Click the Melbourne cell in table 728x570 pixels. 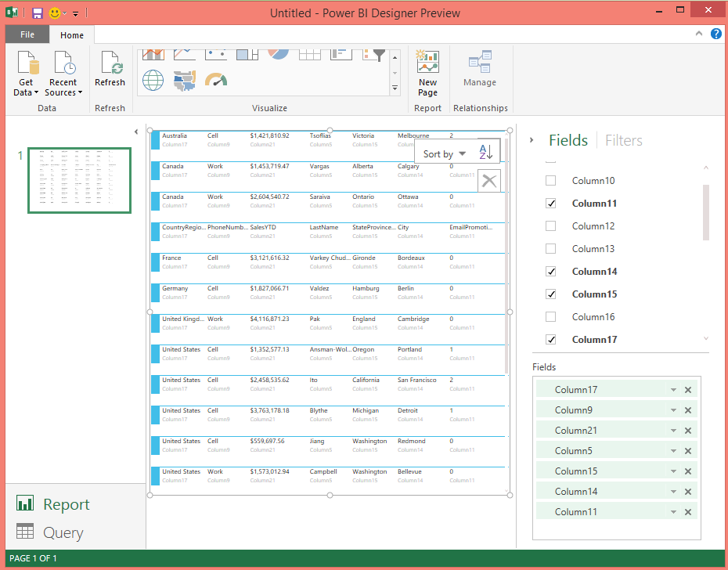pos(413,135)
